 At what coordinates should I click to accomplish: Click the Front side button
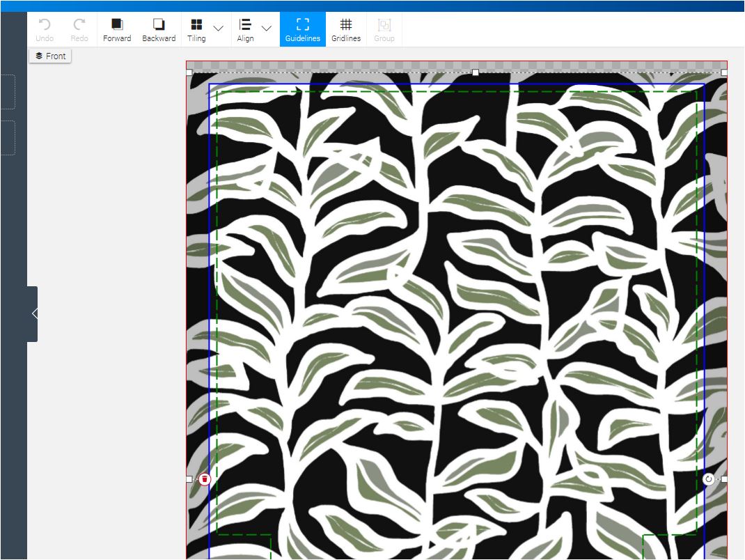pyautogui.click(x=50, y=56)
